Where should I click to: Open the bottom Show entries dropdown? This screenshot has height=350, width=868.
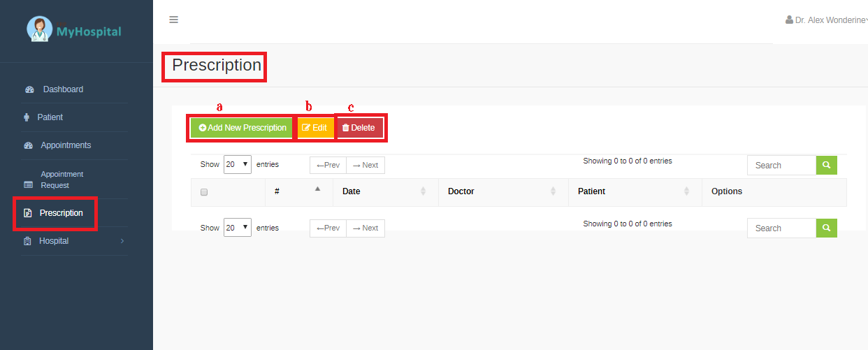click(238, 228)
